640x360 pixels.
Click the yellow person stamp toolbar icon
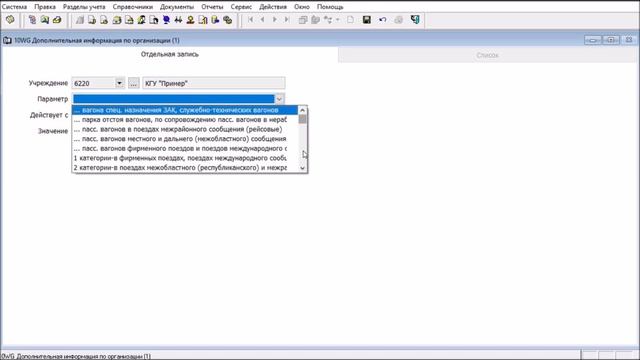tap(190, 20)
